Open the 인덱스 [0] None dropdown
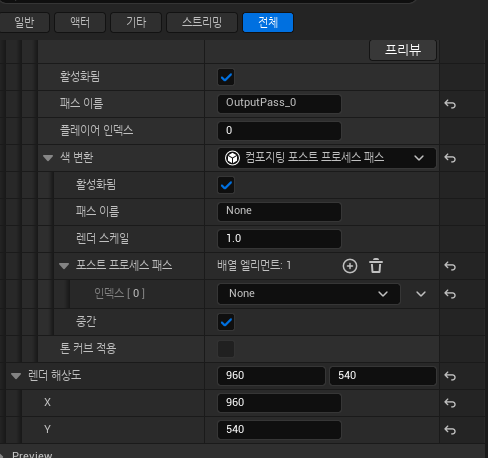488x458 pixels. pyautogui.click(x=309, y=294)
